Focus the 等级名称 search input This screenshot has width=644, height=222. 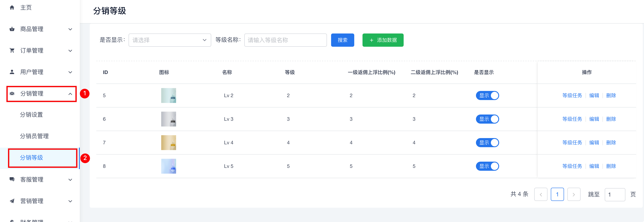tap(285, 40)
